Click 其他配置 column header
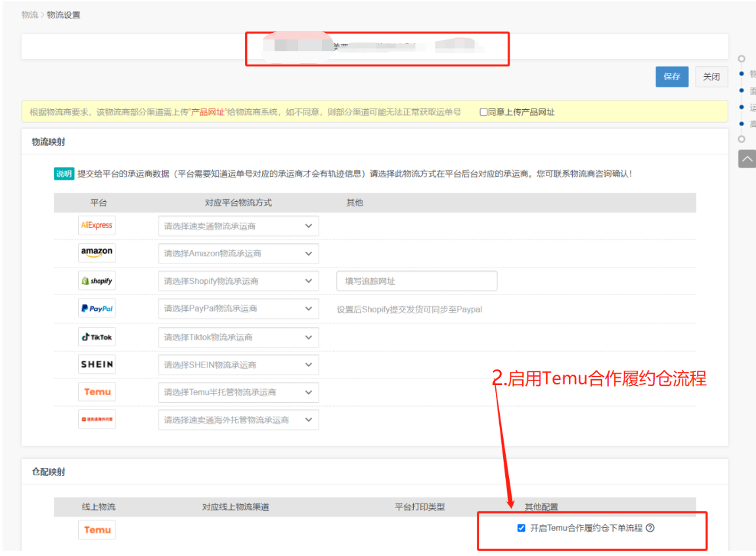756x556 pixels. tap(541, 507)
